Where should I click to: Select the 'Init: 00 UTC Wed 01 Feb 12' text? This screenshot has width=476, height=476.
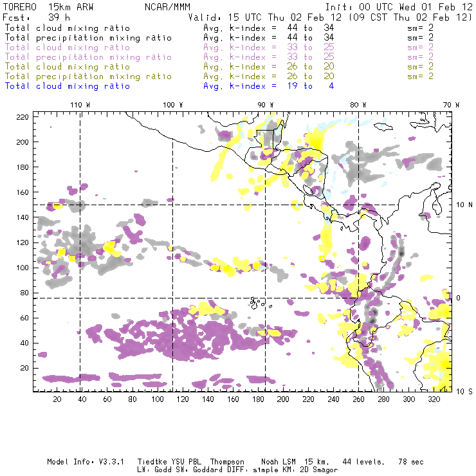(399, 7)
